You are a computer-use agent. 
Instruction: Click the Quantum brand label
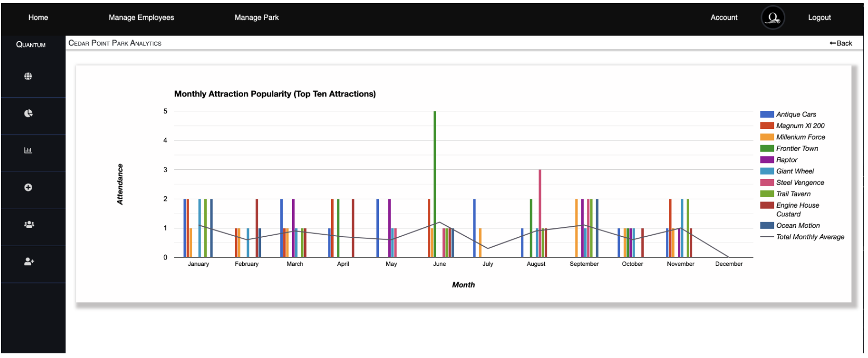coord(31,45)
